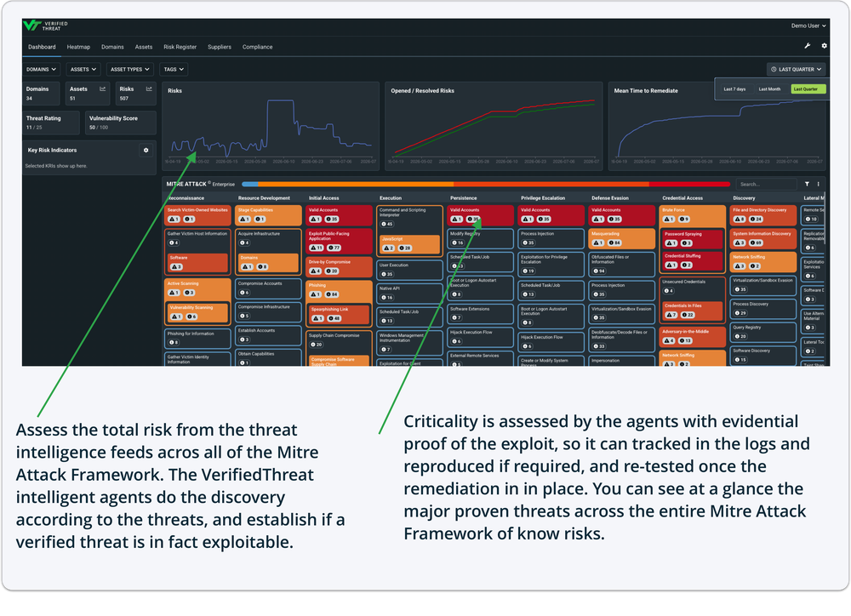851x616 pixels.
Task: Open the Domains 34 stat card
Action: click(41, 94)
